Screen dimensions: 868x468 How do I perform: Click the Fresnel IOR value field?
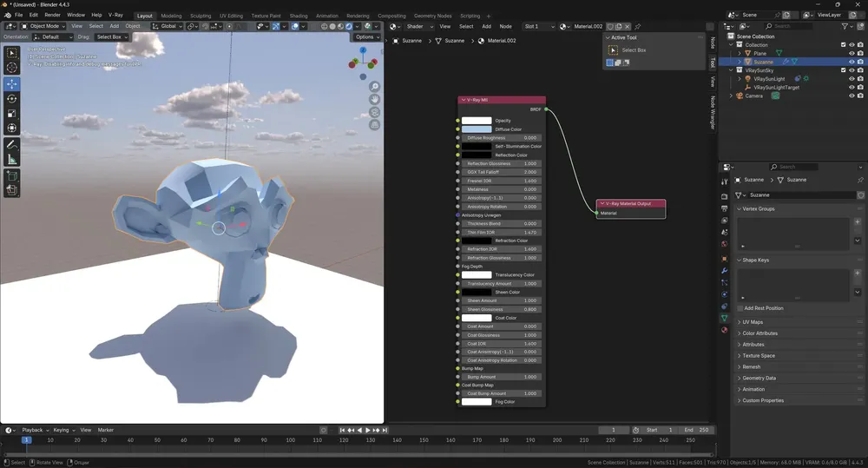click(x=501, y=181)
